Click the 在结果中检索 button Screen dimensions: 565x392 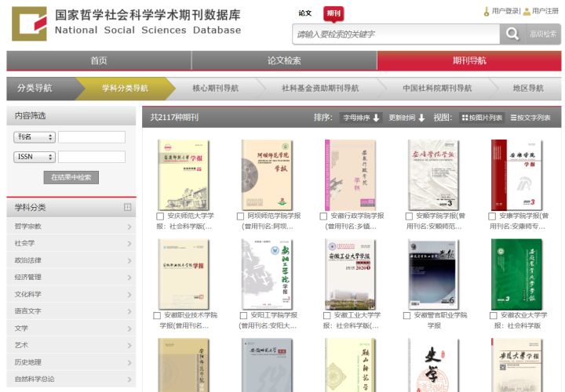[71, 177]
